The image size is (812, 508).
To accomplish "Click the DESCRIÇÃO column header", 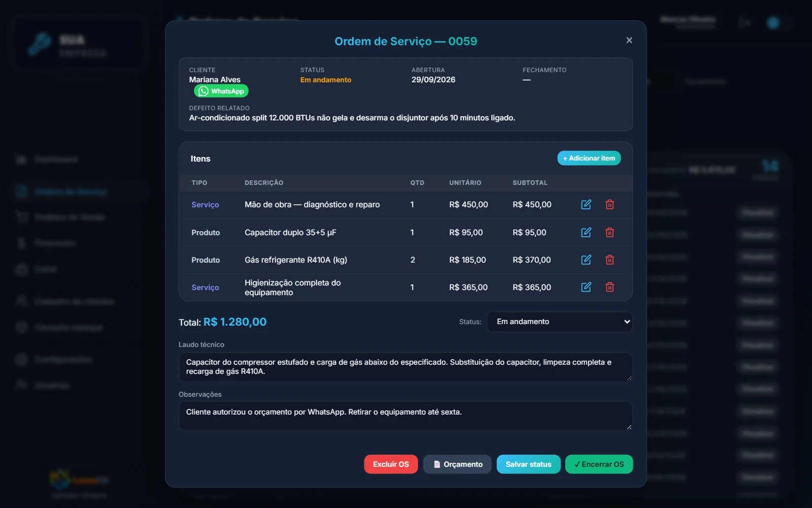I will tap(264, 183).
